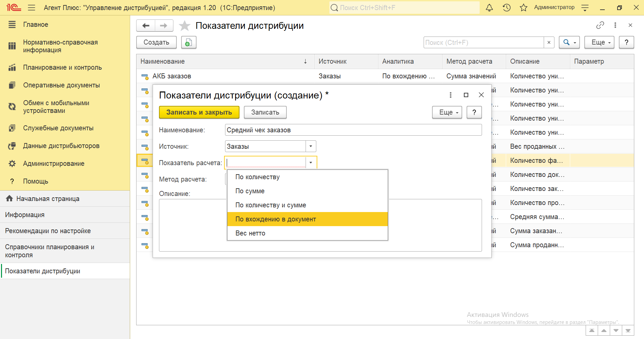The width and height of the screenshot is (644, 339).
Task: Go back with the left arrow button
Action: pos(146,25)
